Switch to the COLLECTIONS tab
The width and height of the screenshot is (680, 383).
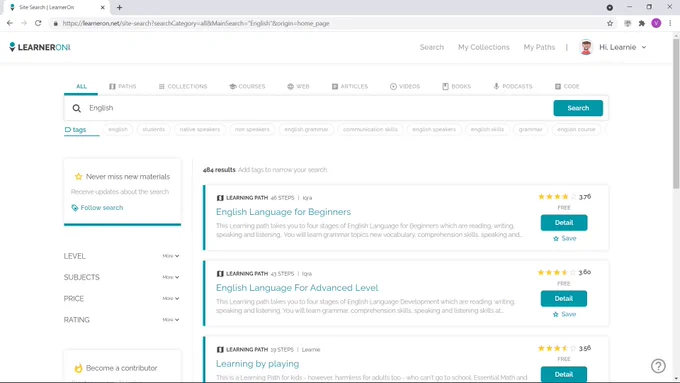[183, 86]
